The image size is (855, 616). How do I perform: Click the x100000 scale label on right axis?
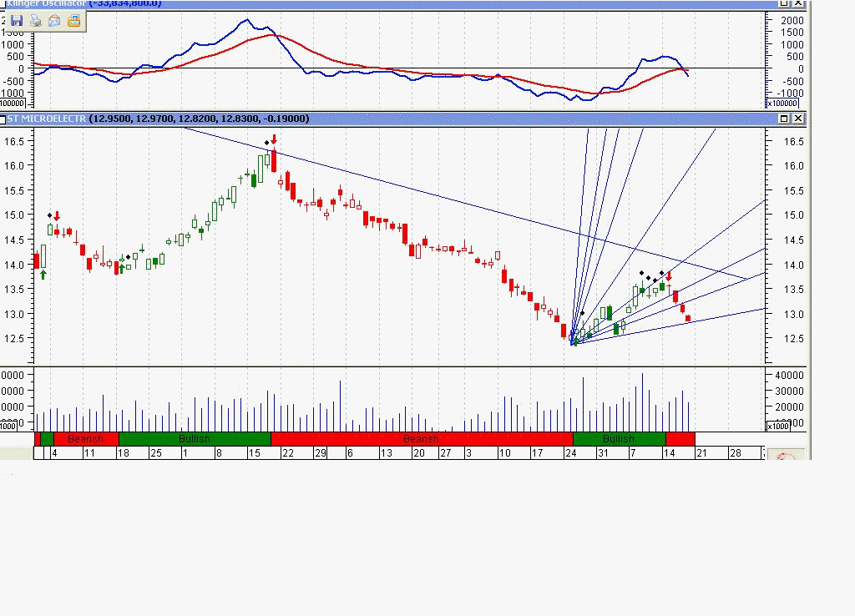(x=783, y=103)
